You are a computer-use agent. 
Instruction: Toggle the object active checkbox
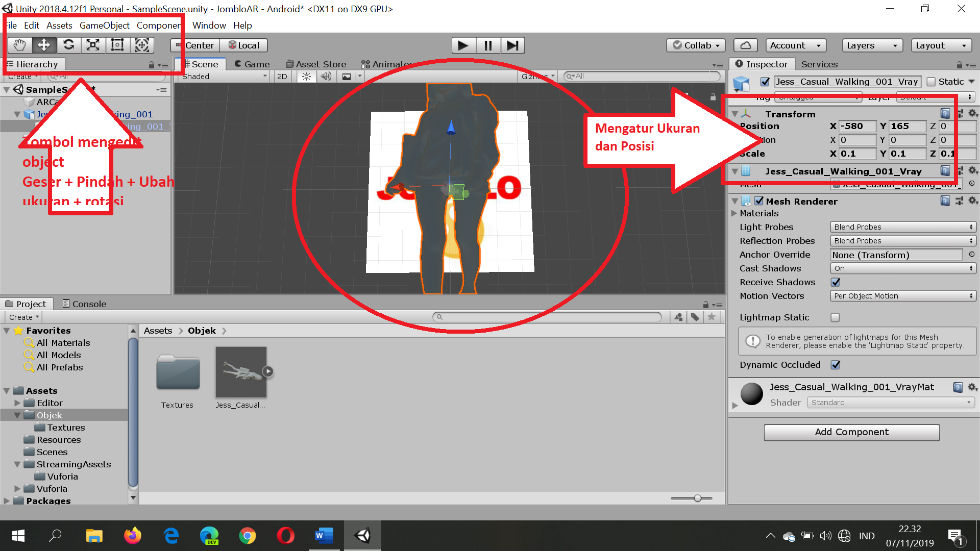[x=765, y=82]
